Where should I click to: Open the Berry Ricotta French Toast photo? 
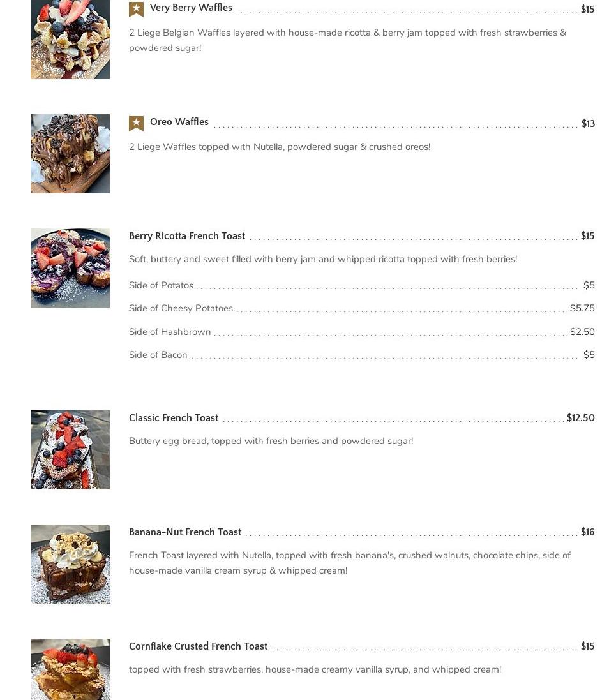tap(70, 268)
